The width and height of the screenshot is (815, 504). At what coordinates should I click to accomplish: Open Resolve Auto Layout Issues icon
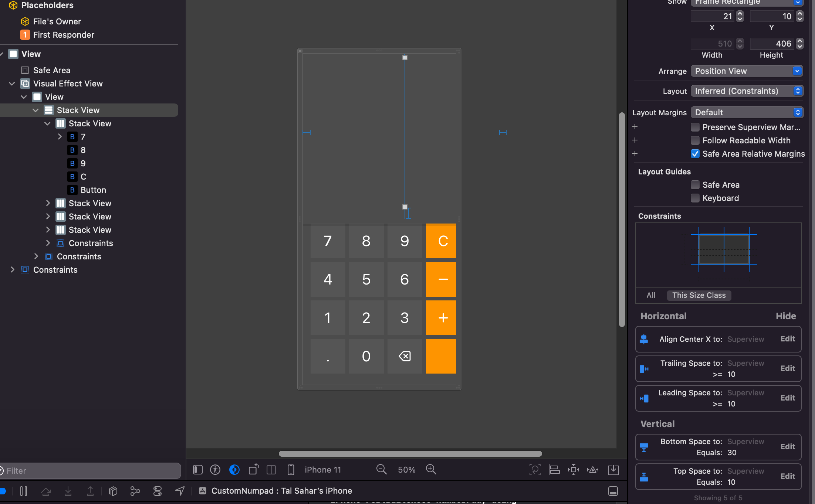click(x=593, y=470)
